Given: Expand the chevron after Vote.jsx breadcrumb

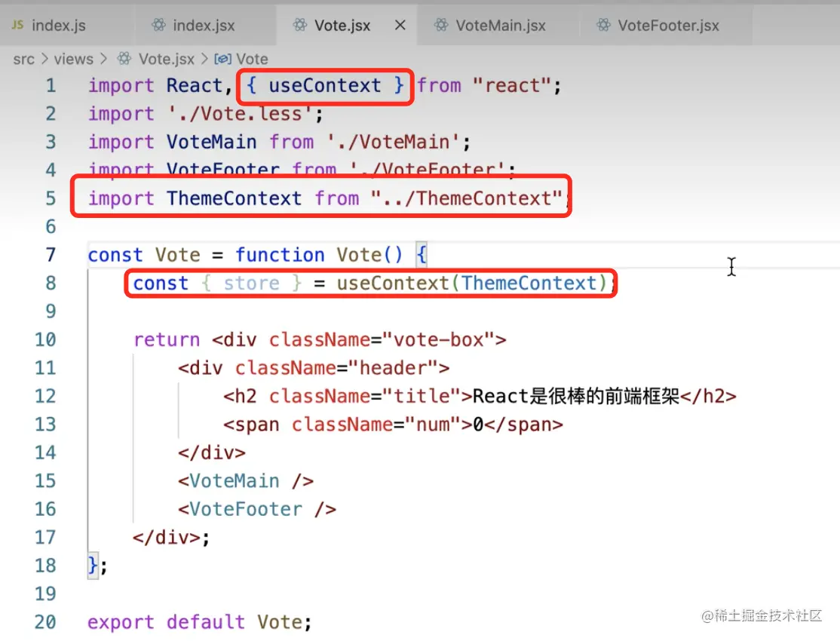Looking at the screenshot, I should click(x=204, y=59).
